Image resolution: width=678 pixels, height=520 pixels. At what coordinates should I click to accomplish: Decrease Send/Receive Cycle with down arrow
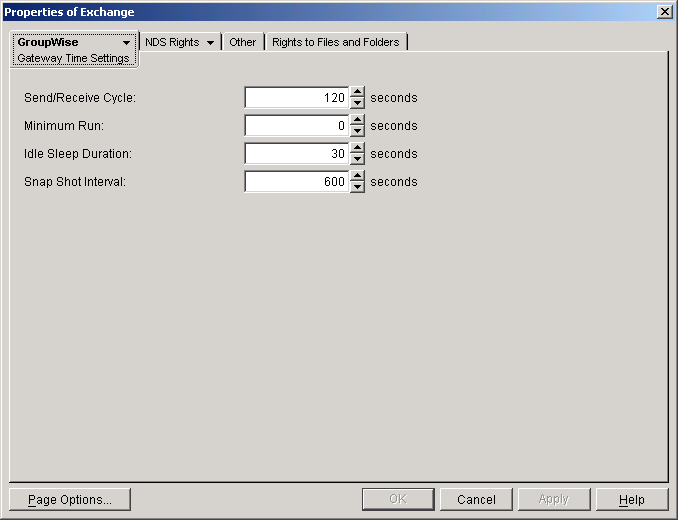pos(357,103)
